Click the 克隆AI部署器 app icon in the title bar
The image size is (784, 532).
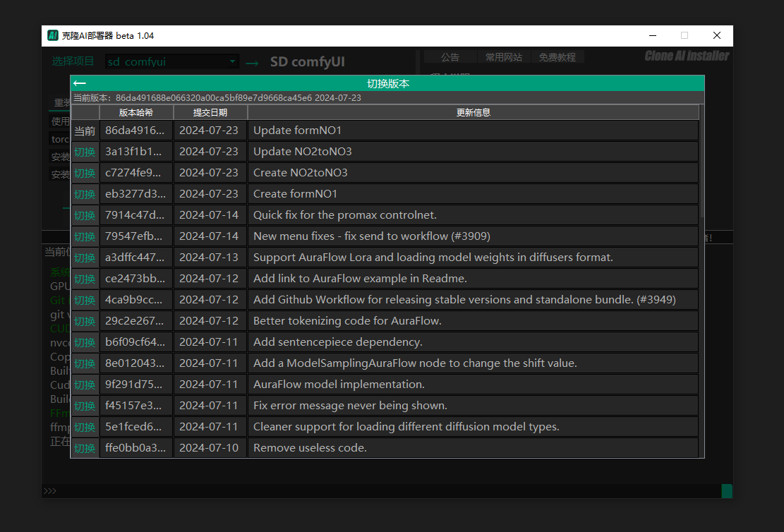pos(52,35)
